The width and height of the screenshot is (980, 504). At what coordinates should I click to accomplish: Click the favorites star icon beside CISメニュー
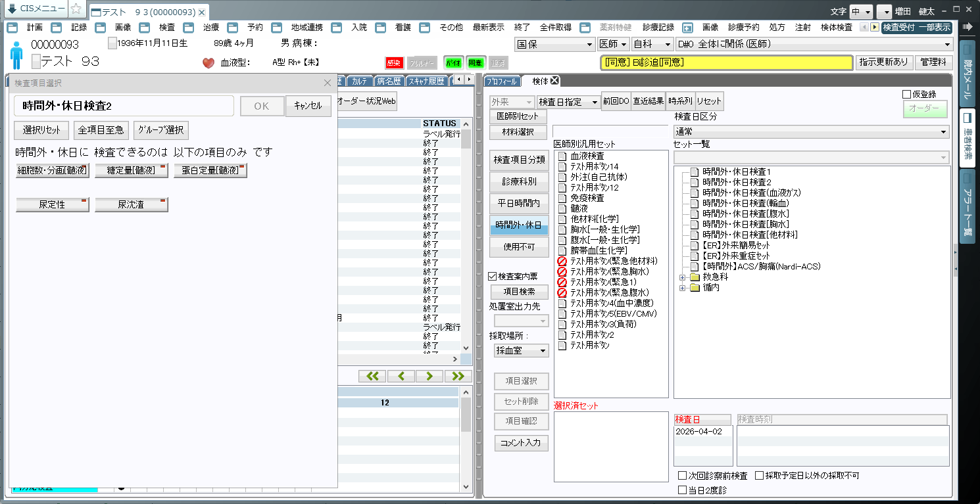point(76,9)
